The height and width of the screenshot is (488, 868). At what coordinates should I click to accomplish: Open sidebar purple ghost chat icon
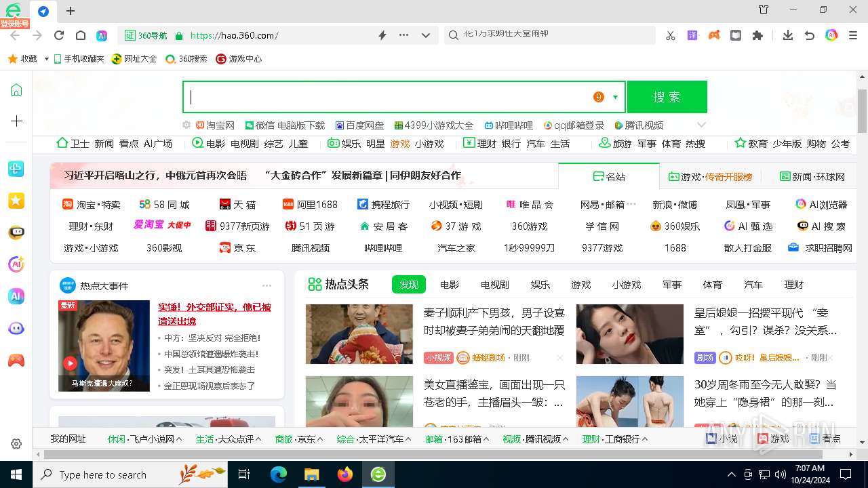click(x=16, y=328)
